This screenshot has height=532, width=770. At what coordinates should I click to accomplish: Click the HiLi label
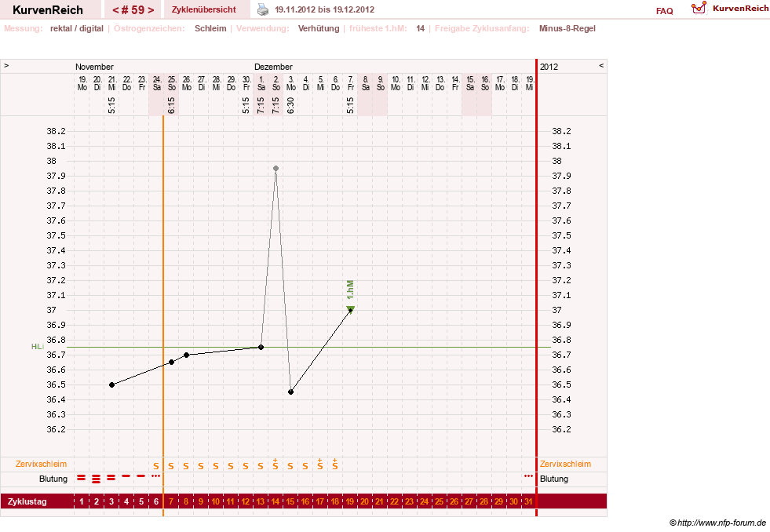point(38,347)
